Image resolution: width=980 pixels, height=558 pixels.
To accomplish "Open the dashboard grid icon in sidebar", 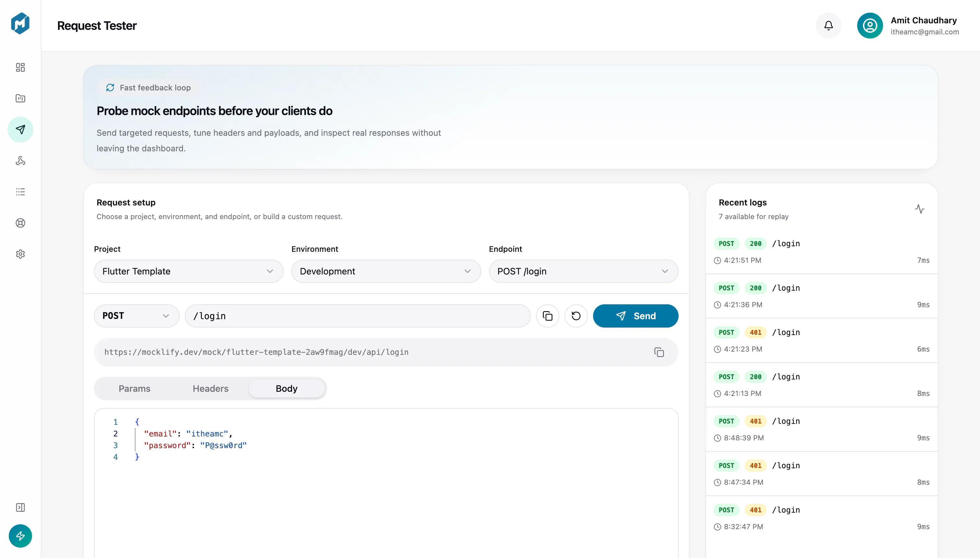I will point(20,67).
